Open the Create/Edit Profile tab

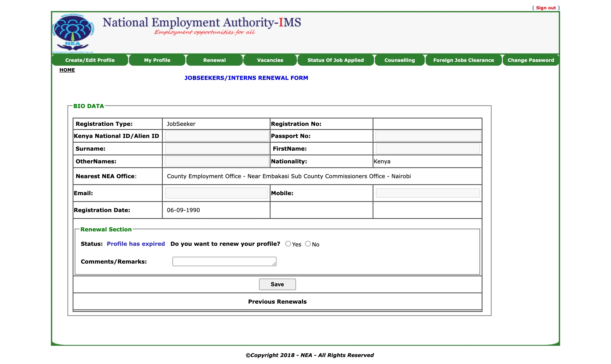tap(90, 60)
